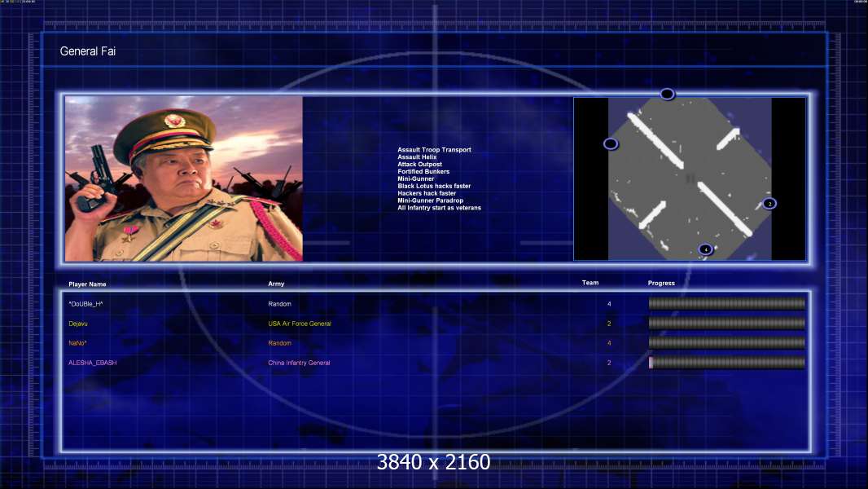Click the loading progress bar for NaNo*

(727, 343)
